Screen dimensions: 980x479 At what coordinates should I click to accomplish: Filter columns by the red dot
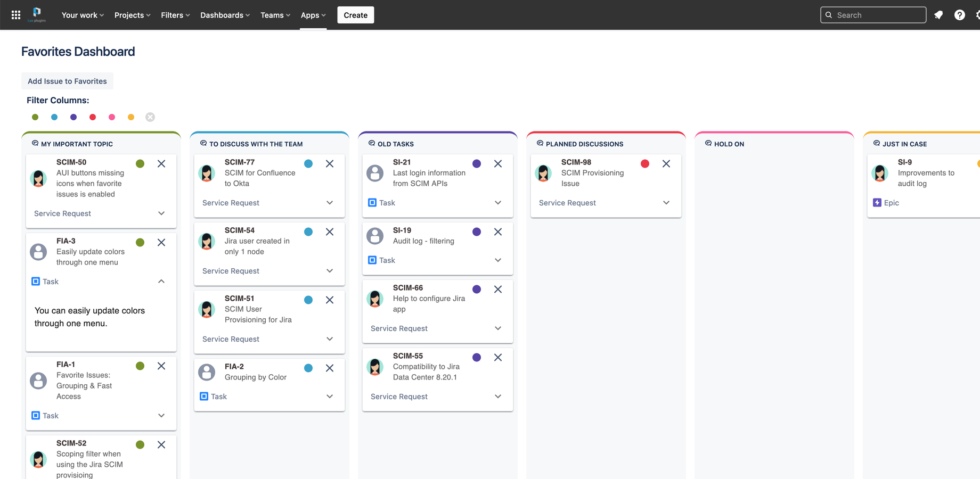pos(93,117)
